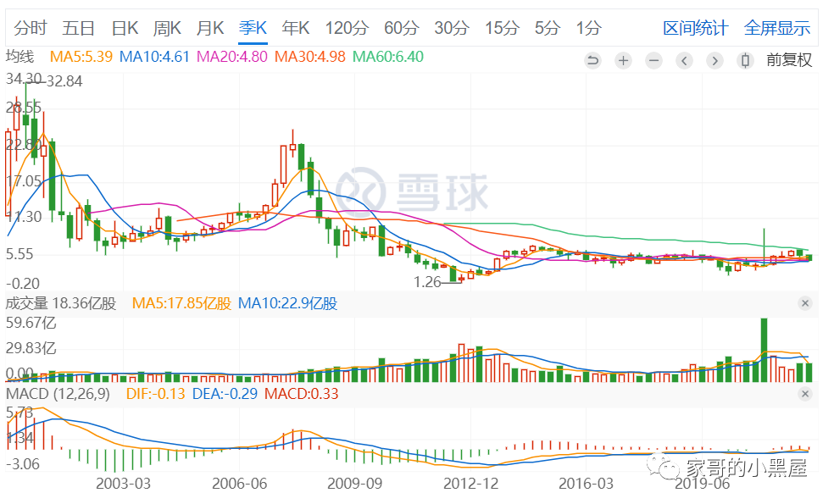Zoom in with the plus icon

point(623,61)
